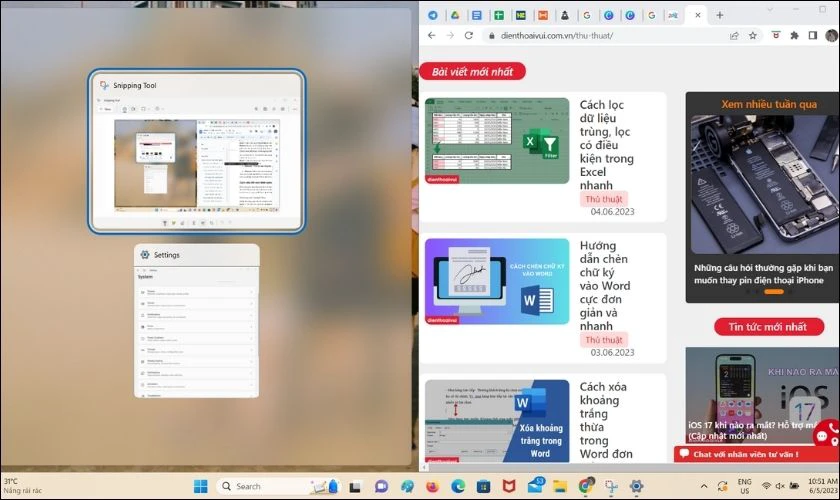The width and height of the screenshot is (840, 500).
Task: Click the Settings gear in taskbar
Action: pyautogui.click(x=636, y=486)
